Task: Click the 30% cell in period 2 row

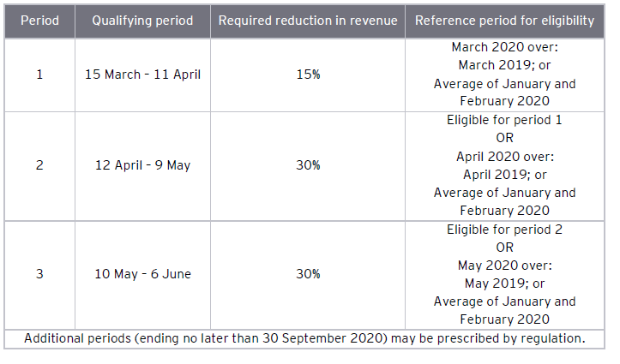Action: coord(308,165)
